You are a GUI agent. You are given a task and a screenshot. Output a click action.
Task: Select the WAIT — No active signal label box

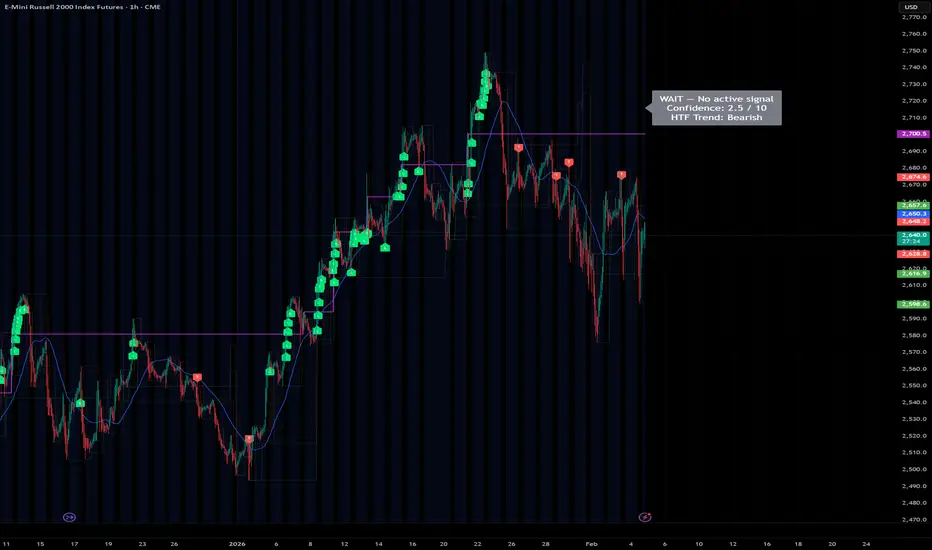pyautogui.click(x=716, y=108)
